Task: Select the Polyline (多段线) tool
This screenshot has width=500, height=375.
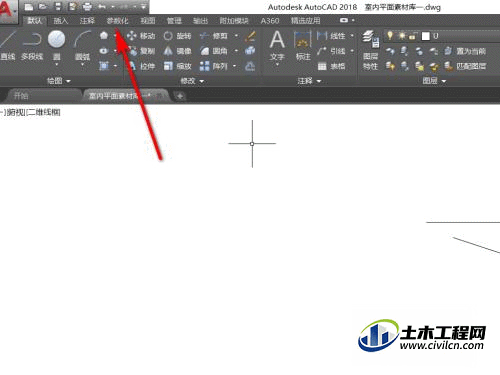Action: click(x=32, y=46)
